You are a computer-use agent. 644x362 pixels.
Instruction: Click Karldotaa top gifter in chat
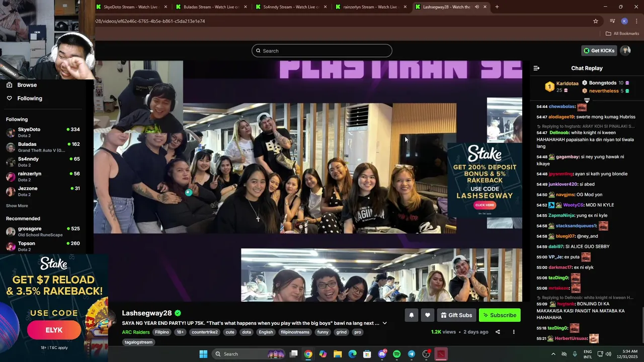(568, 83)
